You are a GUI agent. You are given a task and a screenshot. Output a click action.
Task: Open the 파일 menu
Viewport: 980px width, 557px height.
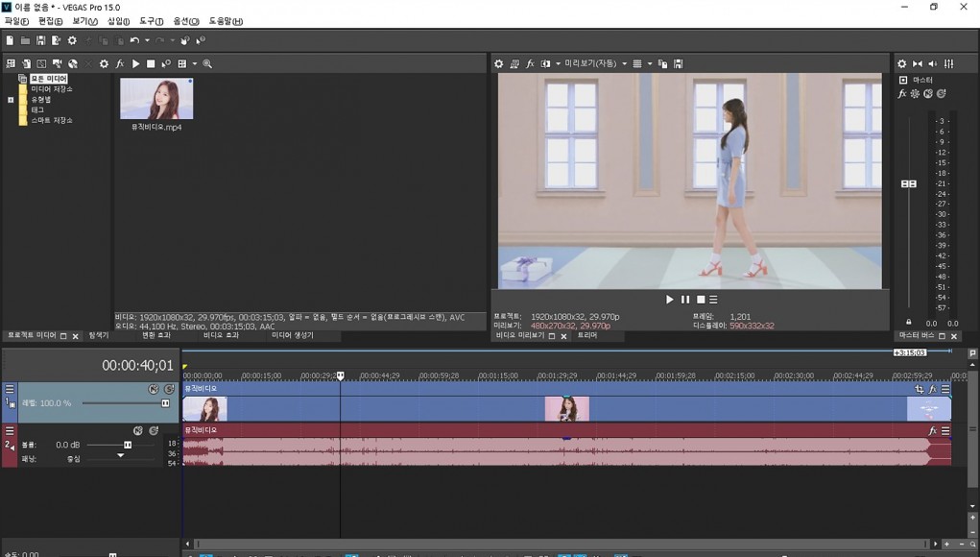pos(16,21)
